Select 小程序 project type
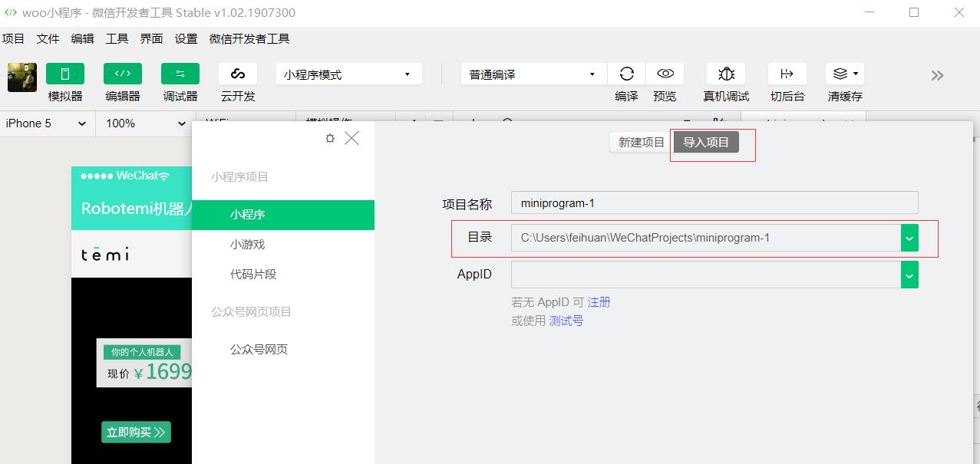980x464 pixels. point(283,215)
